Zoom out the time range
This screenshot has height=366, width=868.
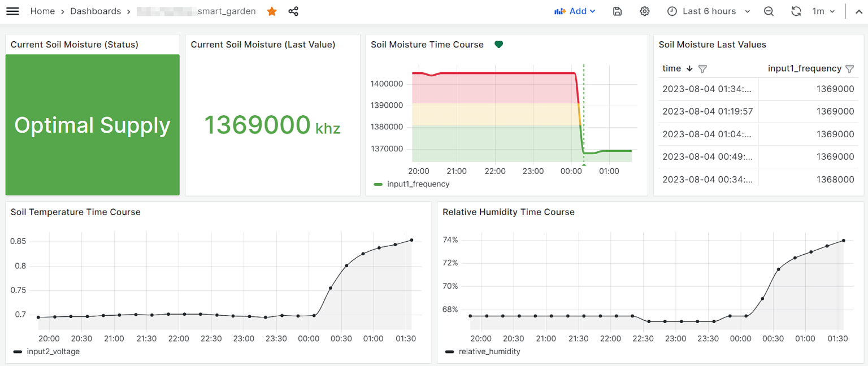[769, 11]
